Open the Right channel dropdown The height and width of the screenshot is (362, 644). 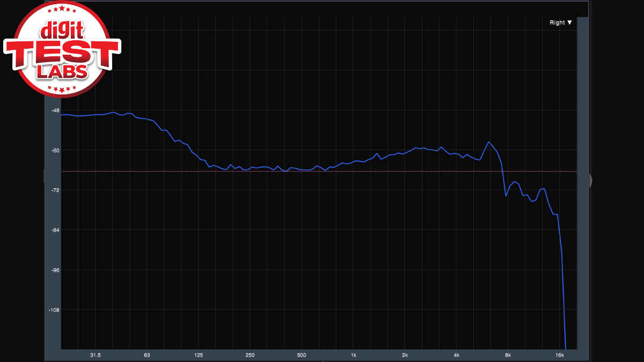pyautogui.click(x=561, y=23)
